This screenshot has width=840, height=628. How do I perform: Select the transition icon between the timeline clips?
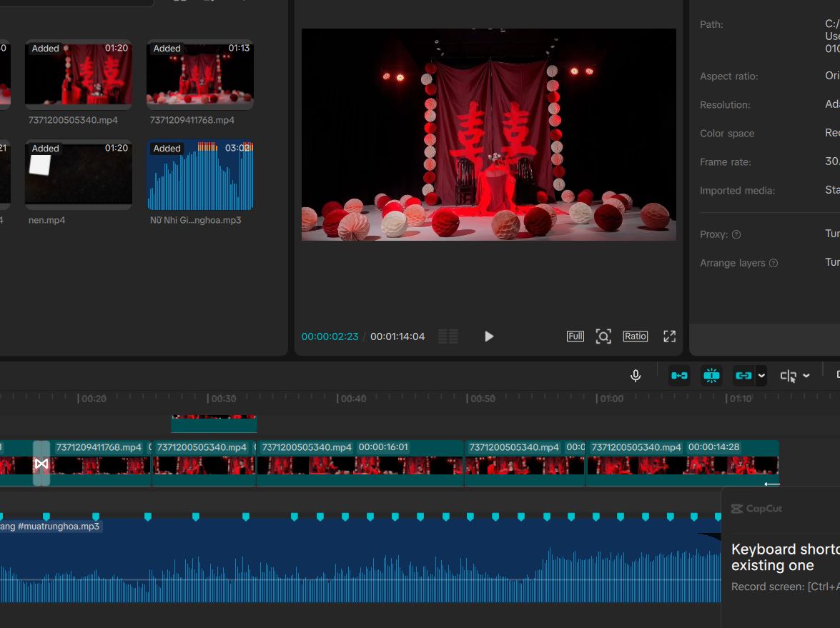pyautogui.click(x=41, y=464)
